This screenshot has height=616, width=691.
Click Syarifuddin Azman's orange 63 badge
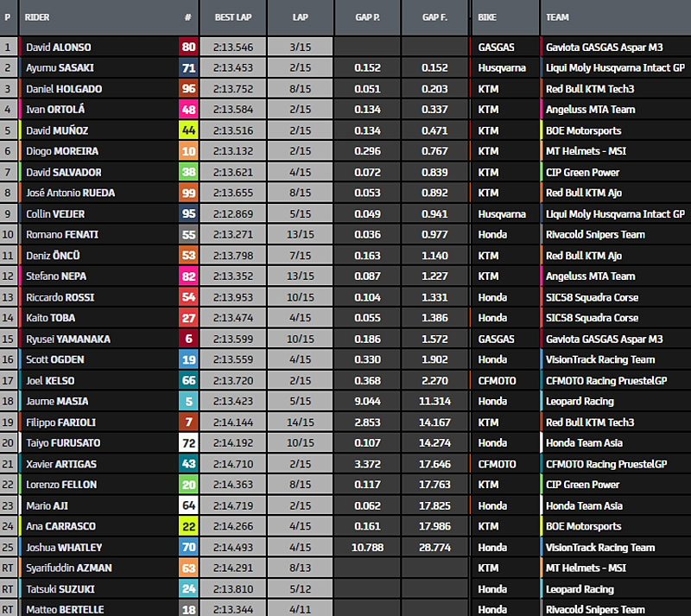(x=187, y=568)
